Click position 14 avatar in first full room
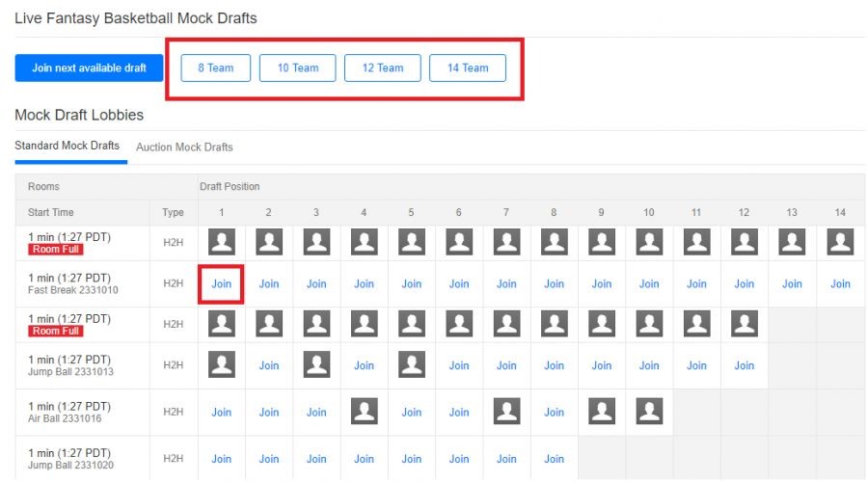Image resolution: width=868 pixels, height=482 pixels. pyautogui.click(x=840, y=243)
